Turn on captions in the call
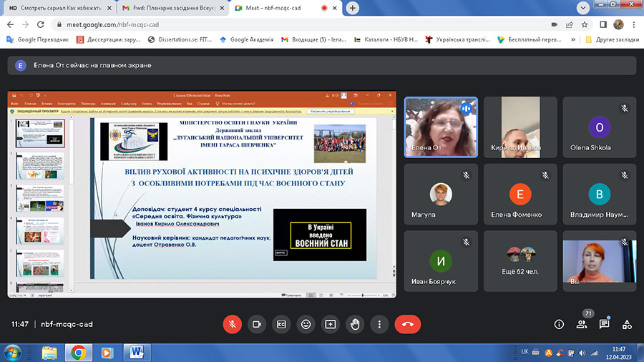This screenshot has width=644, height=362. [281, 324]
